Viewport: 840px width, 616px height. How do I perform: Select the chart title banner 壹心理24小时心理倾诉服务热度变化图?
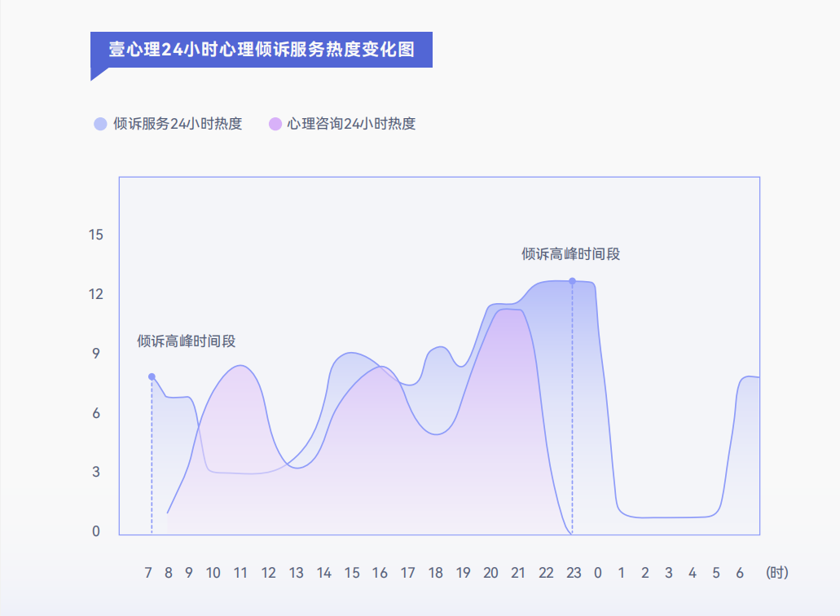(x=262, y=50)
